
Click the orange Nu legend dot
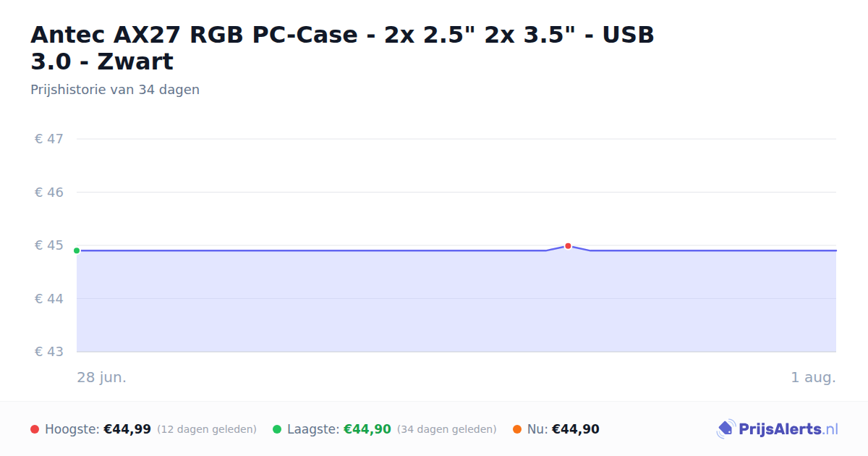coord(517,429)
